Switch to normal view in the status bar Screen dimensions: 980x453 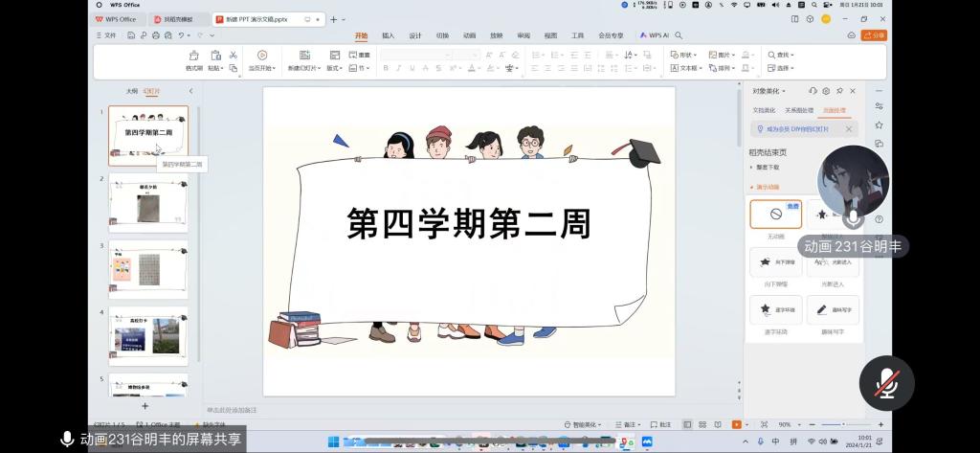pos(687,424)
